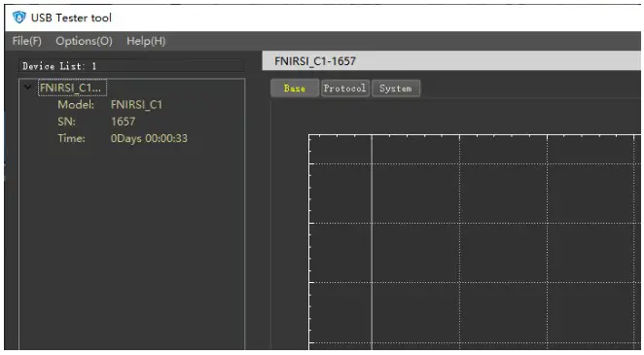The image size is (644, 355).
Task: Click inside the waveform chart grid
Action: point(475,242)
